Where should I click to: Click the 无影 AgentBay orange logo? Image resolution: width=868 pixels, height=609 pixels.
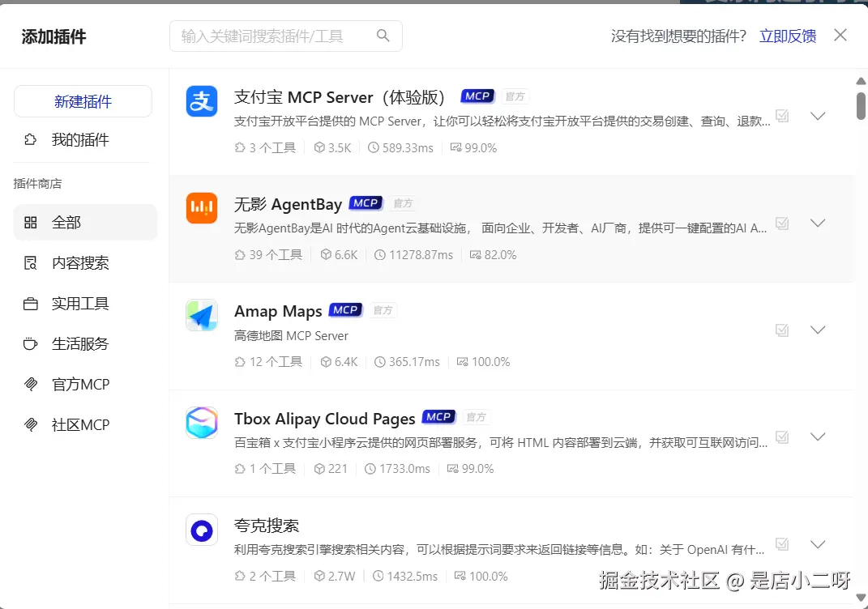point(202,208)
